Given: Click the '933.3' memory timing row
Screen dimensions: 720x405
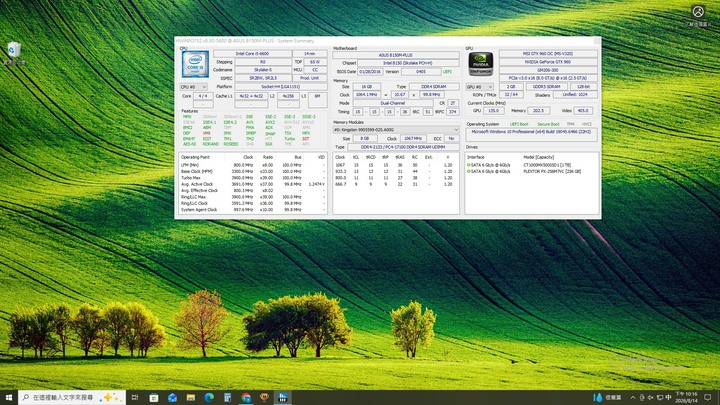Looking at the screenshot, I should [395, 171].
